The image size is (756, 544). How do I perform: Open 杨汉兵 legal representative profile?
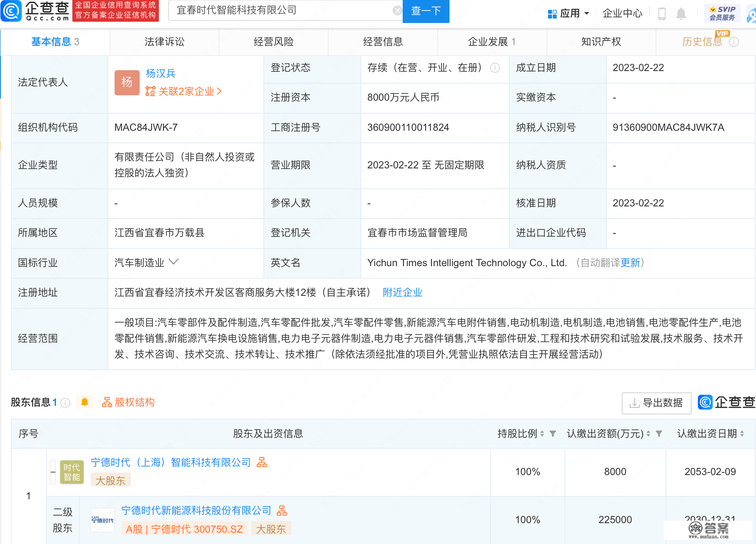click(x=161, y=73)
